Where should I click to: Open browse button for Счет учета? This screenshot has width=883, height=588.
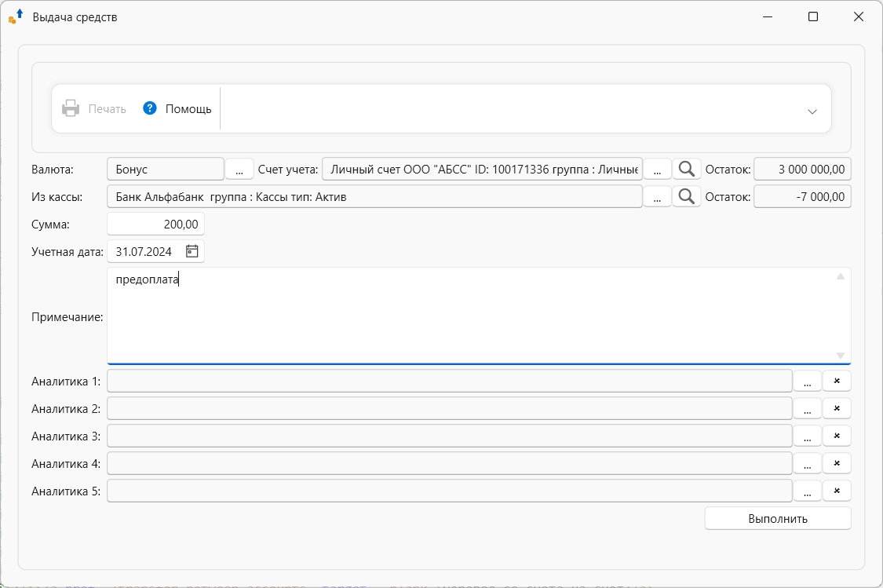click(657, 169)
